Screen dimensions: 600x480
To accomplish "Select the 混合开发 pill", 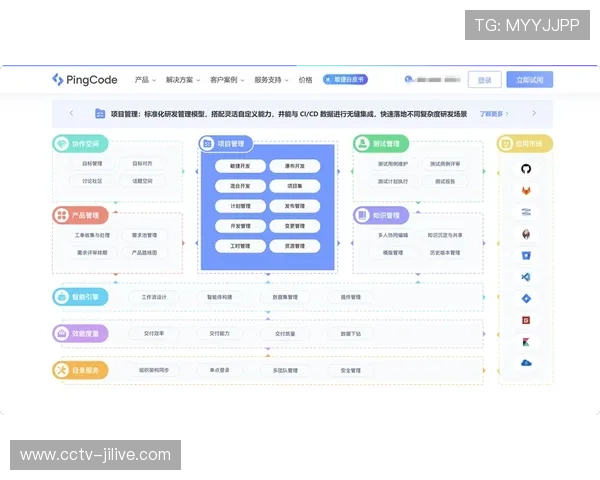I will tap(240, 186).
